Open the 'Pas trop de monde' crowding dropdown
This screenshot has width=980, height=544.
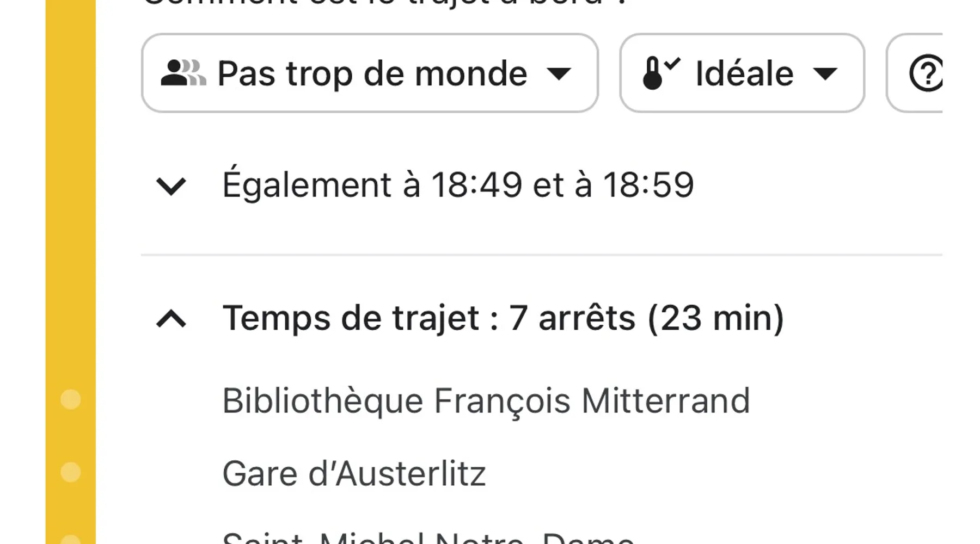(x=370, y=73)
